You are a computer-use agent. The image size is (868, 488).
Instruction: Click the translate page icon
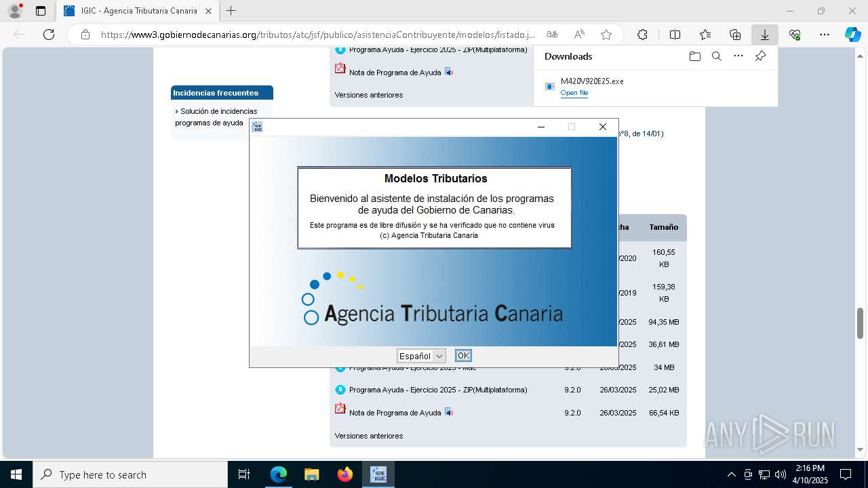tap(552, 35)
